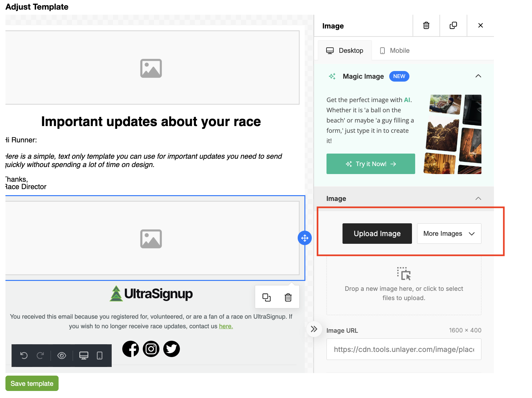The height and width of the screenshot is (398, 532).
Task: Click the drop zone to select files
Action: (x=404, y=286)
